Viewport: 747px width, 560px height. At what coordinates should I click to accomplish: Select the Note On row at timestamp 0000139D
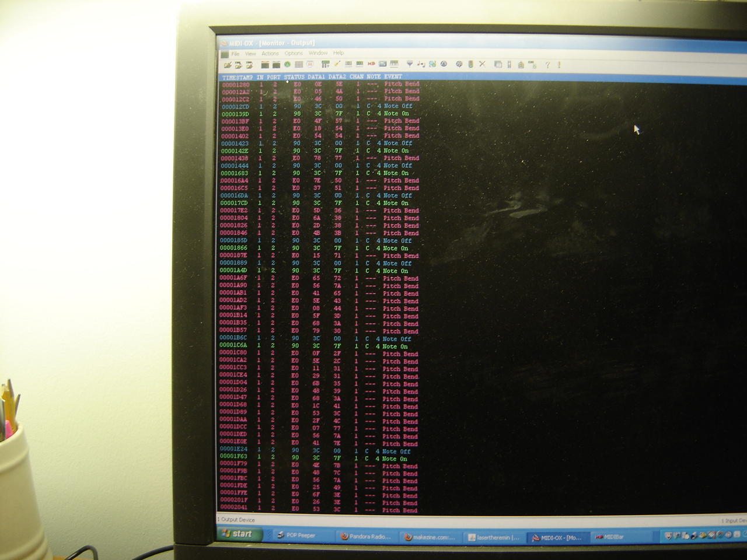[318, 114]
